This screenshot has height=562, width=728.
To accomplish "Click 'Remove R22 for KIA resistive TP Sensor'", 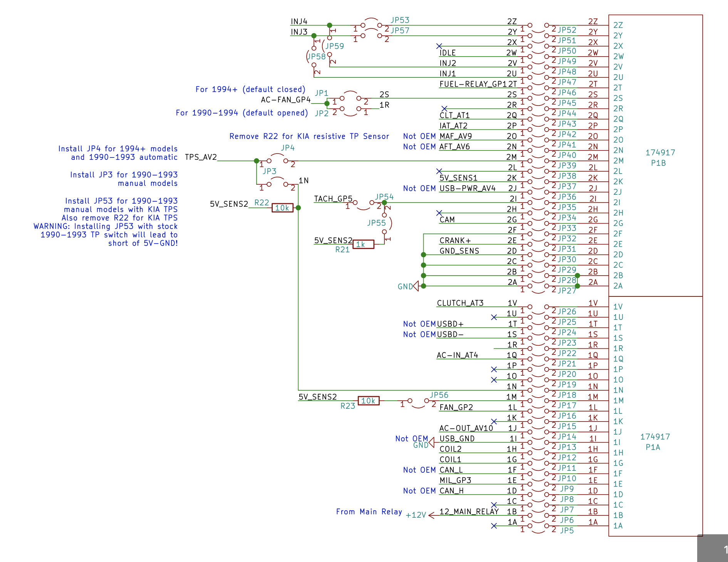I will tap(309, 136).
